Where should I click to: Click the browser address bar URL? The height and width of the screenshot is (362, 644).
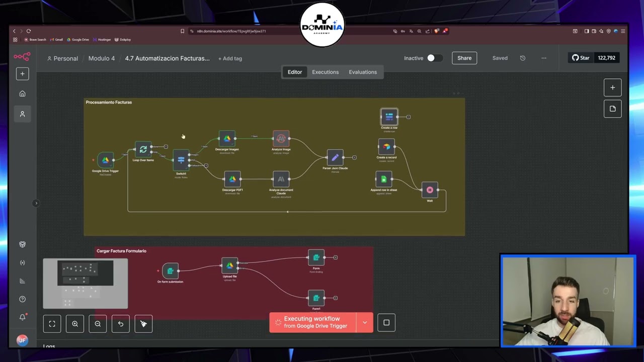[x=231, y=31]
